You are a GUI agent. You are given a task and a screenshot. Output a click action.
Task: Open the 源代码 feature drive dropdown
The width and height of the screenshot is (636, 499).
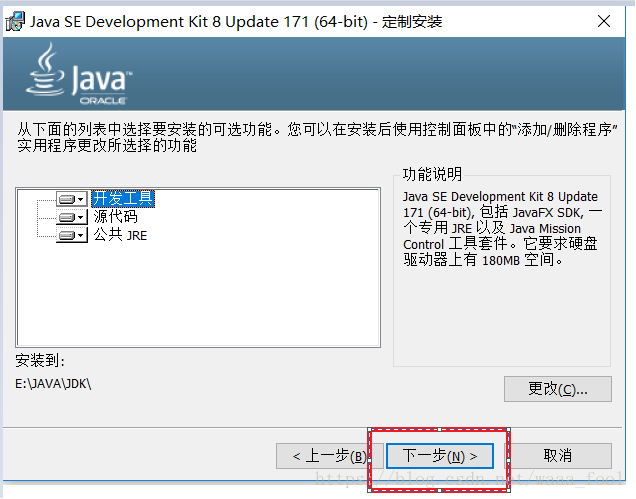72,217
